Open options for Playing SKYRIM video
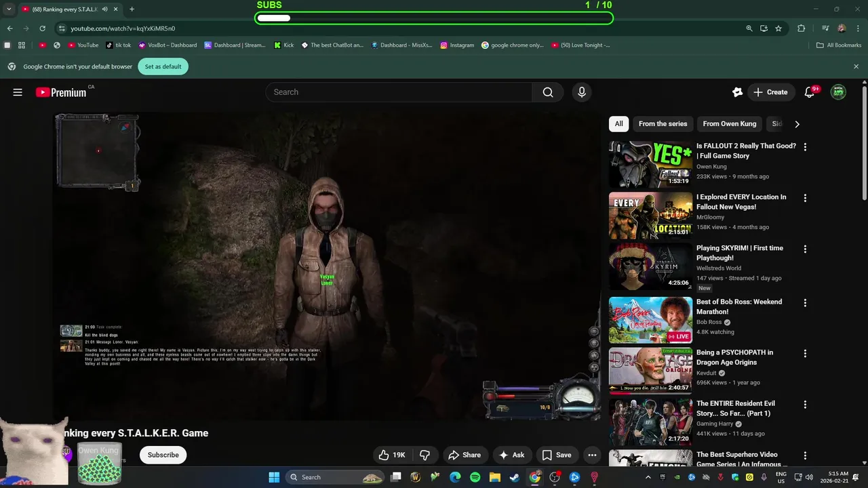 tap(805, 249)
